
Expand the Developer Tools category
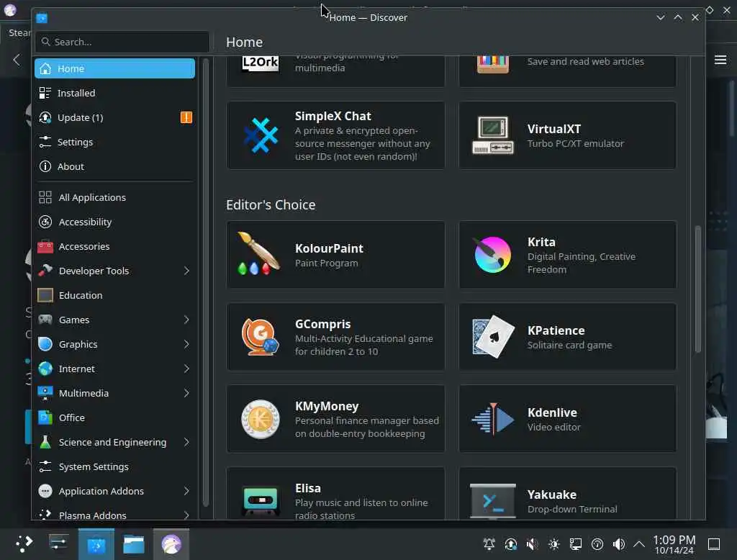click(186, 271)
